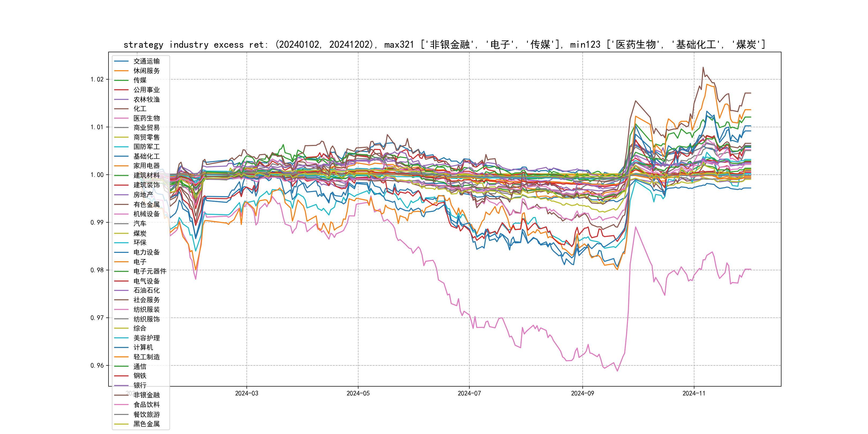Click the chart title text

click(x=444, y=44)
